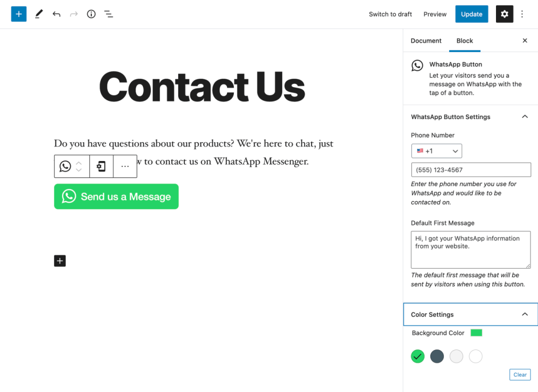
Task: Collapse the WhatsApp Button Settings panel
Action: pos(525,117)
